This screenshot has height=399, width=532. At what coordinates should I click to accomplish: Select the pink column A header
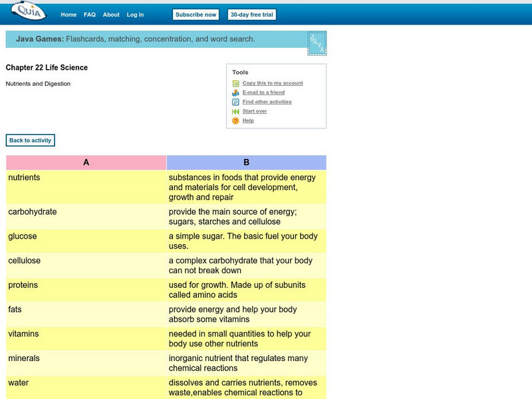pos(86,162)
